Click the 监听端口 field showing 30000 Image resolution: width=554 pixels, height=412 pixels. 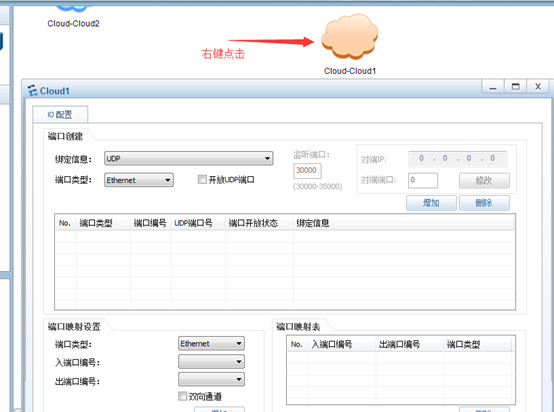point(307,171)
